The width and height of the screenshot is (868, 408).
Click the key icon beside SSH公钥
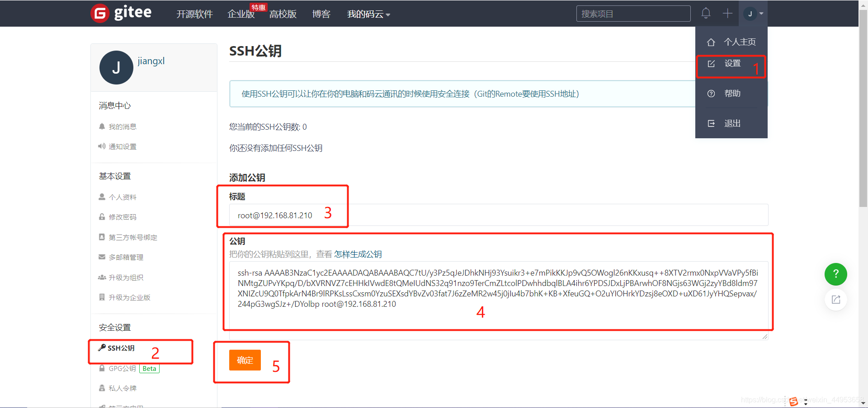pyautogui.click(x=102, y=347)
